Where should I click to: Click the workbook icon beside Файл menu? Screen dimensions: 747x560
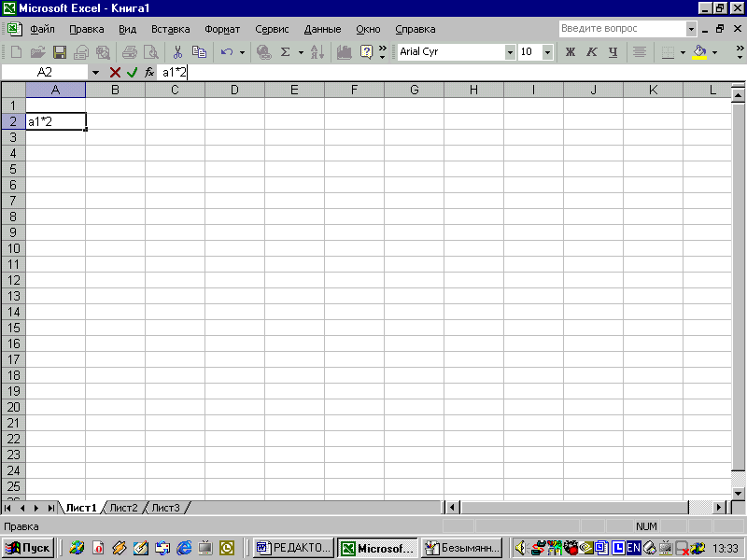click(x=15, y=29)
